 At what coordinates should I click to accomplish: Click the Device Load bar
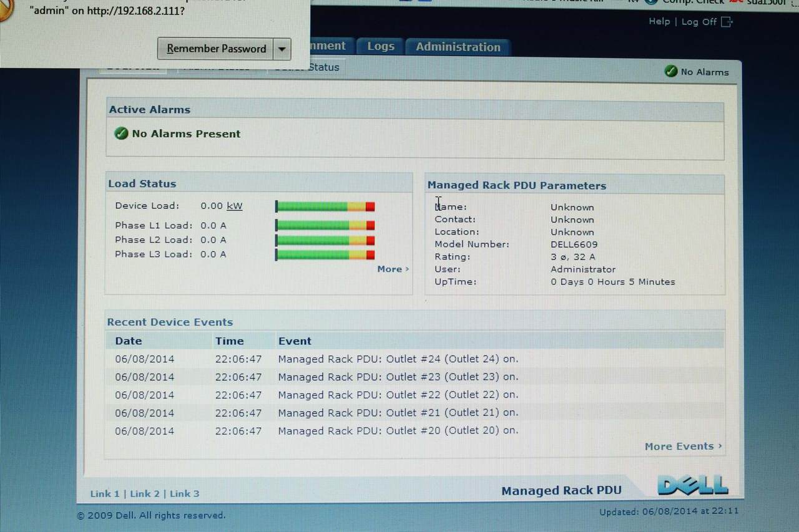(x=325, y=206)
